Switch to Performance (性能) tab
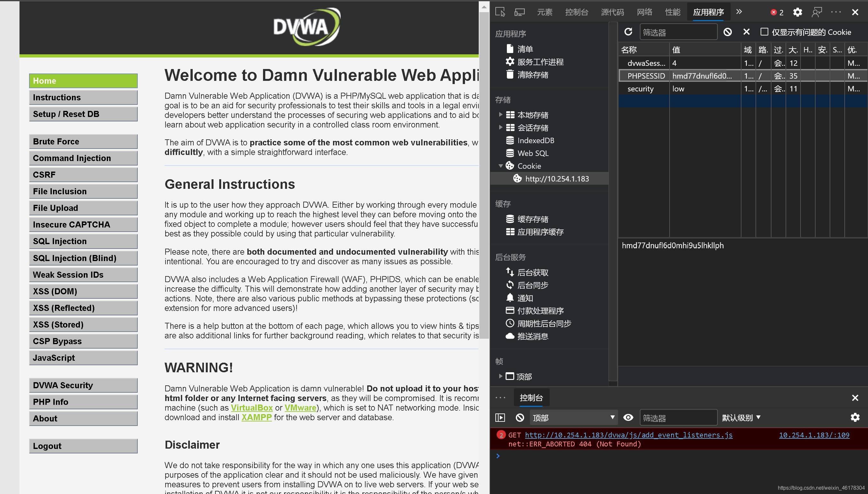Viewport: 868px width, 494px height. (x=672, y=12)
